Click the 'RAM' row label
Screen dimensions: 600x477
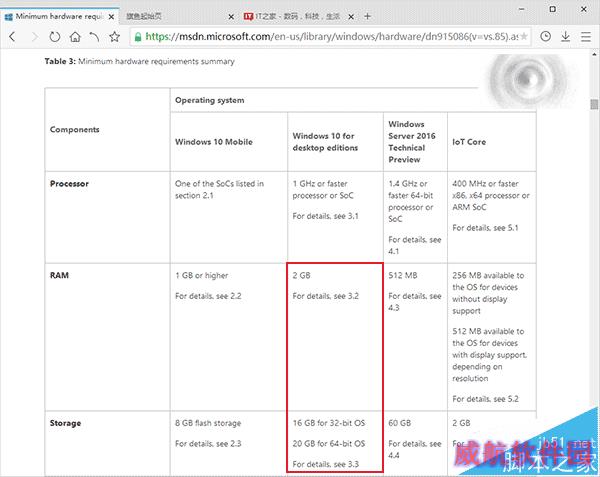[x=59, y=275]
